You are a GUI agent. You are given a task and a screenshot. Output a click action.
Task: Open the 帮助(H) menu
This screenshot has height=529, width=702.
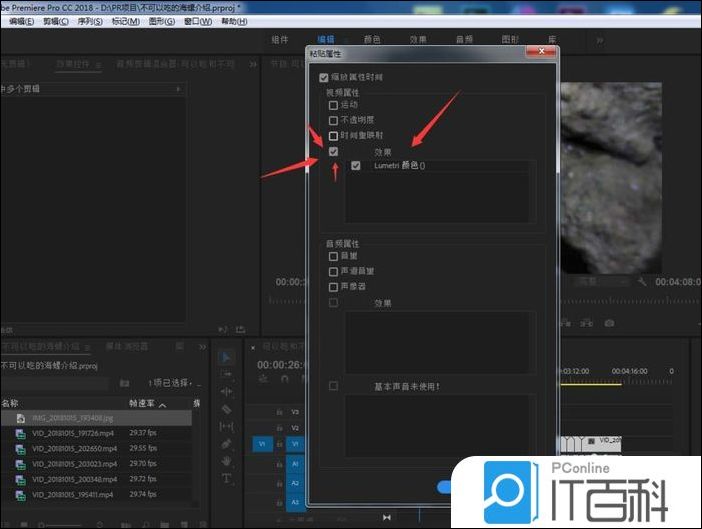234,21
